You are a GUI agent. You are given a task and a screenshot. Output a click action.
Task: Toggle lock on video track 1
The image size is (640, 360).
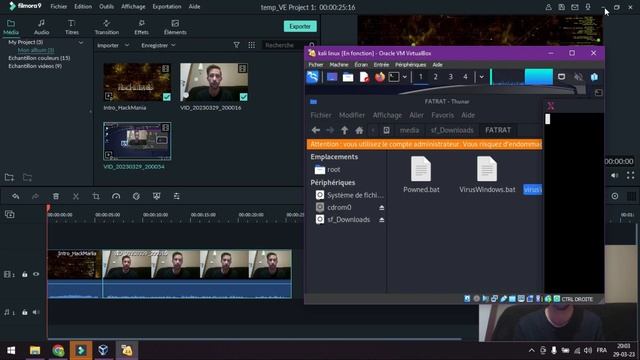(25, 275)
